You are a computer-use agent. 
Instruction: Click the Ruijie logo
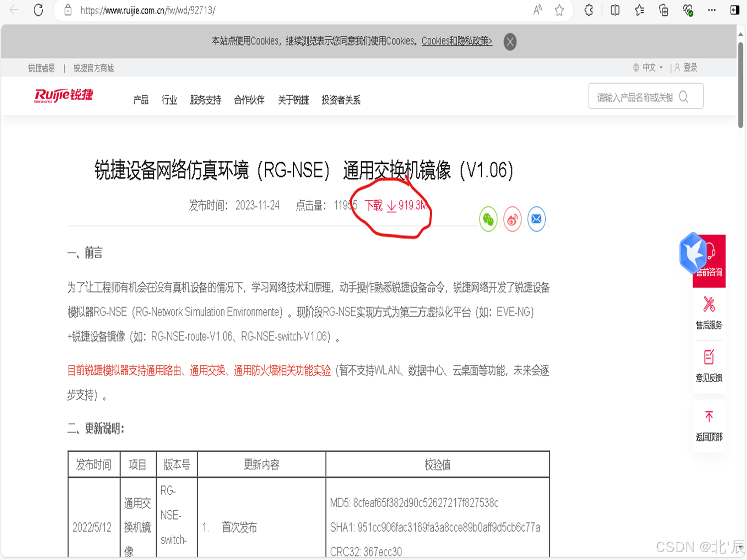[64, 95]
